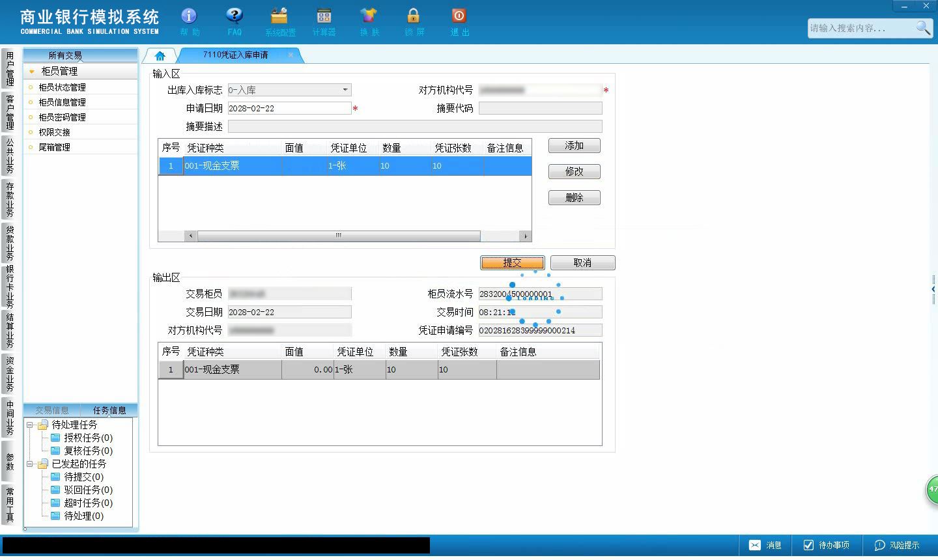
Task: Collapse the 已发起的任务 tree node
Action: 30,464
